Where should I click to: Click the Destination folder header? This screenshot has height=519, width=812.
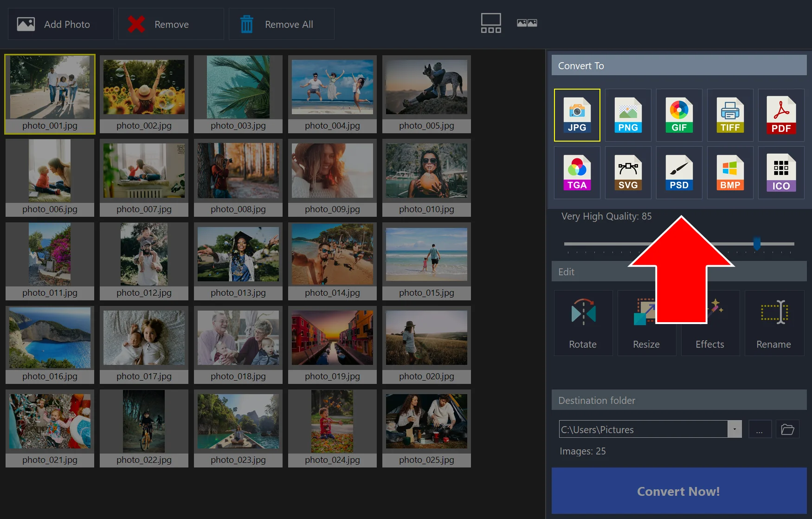point(679,400)
